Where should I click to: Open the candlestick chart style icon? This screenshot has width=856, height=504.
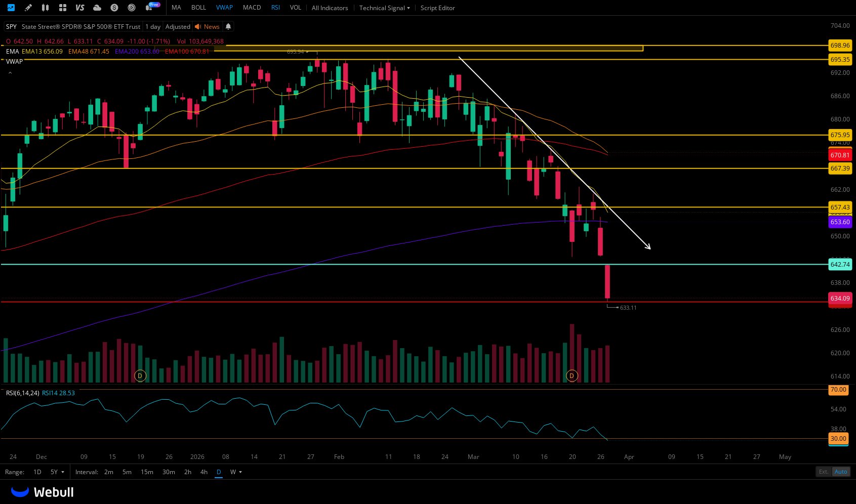(x=45, y=8)
